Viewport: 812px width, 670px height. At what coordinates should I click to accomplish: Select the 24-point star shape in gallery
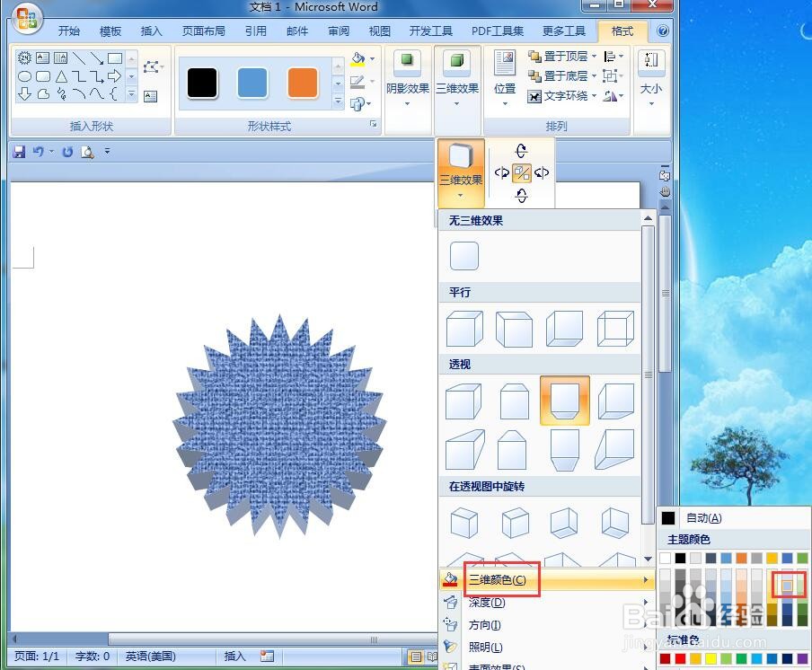point(24,57)
